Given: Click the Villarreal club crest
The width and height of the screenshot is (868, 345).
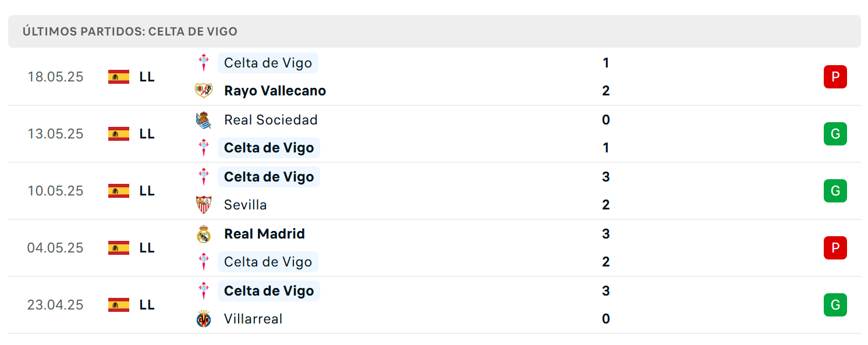Looking at the screenshot, I should (204, 319).
